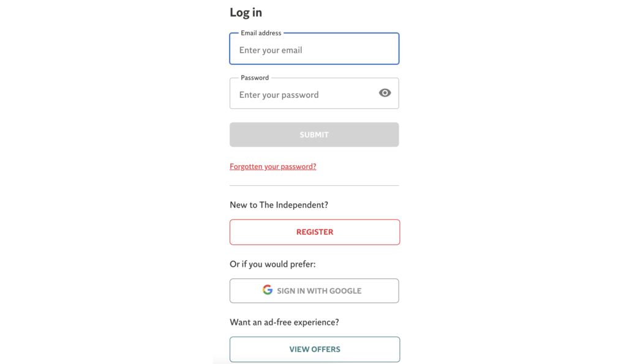Show password using the eye icon
The height and width of the screenshot is (364, 627).
[385, 93]
